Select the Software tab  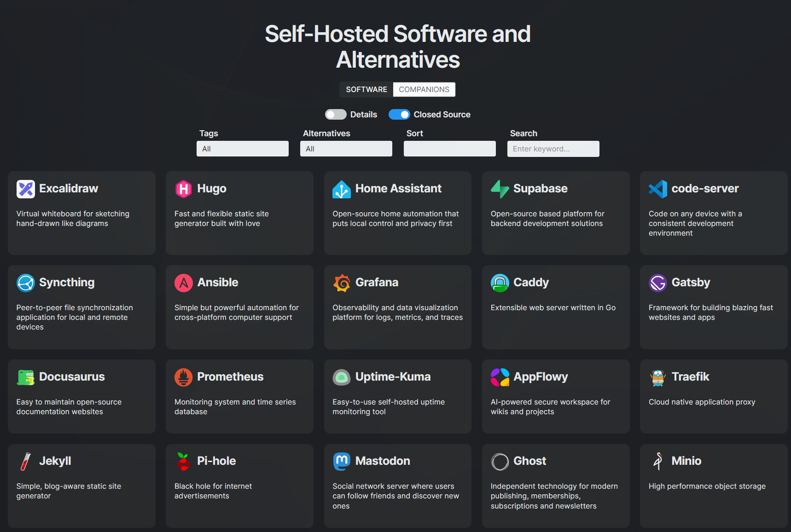(x=366, y=89)
